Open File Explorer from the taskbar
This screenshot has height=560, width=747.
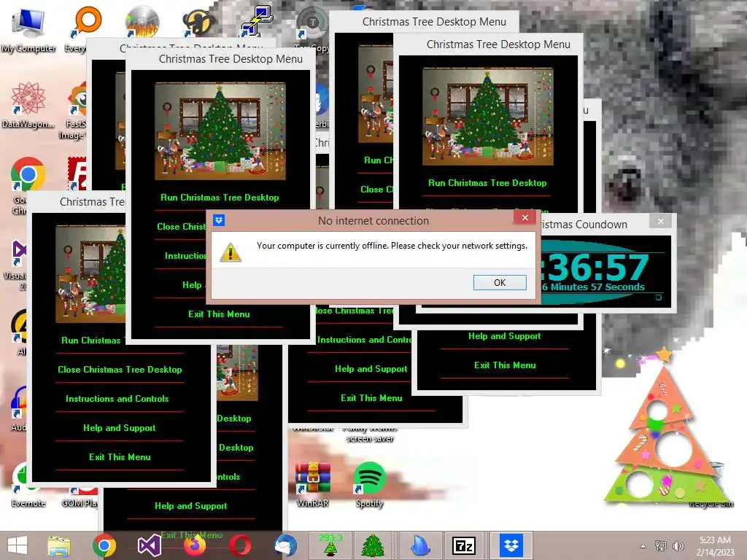pyautogui.click(x=59, y=545)
